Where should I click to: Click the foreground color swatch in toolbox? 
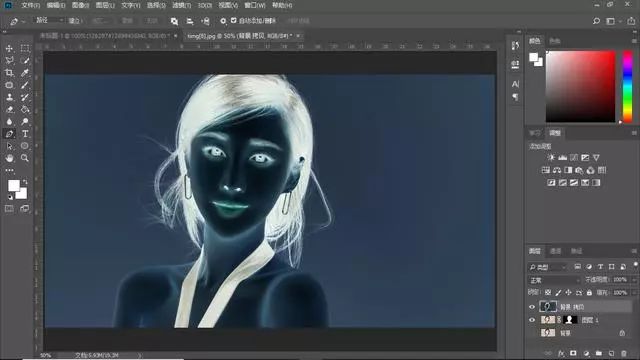click(14, 186)
